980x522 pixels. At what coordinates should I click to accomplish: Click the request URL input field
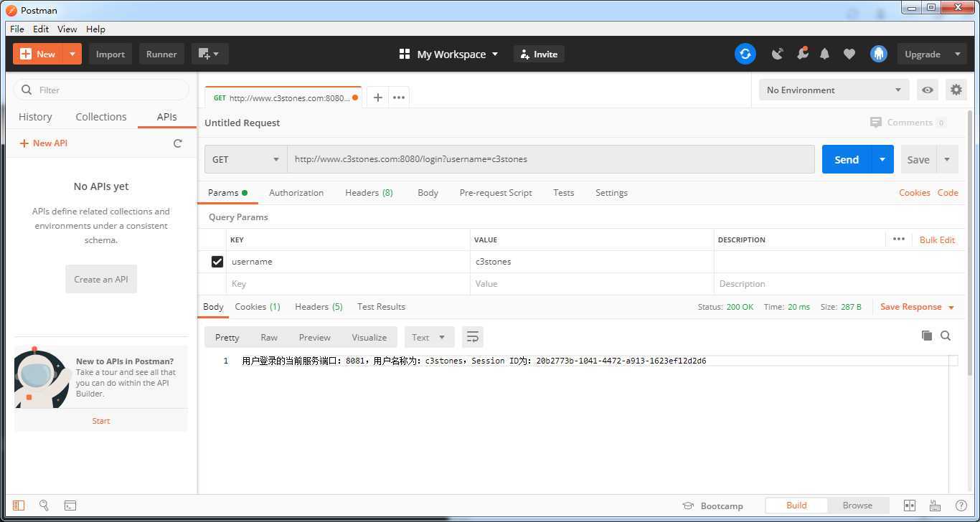tap(550, 159)
